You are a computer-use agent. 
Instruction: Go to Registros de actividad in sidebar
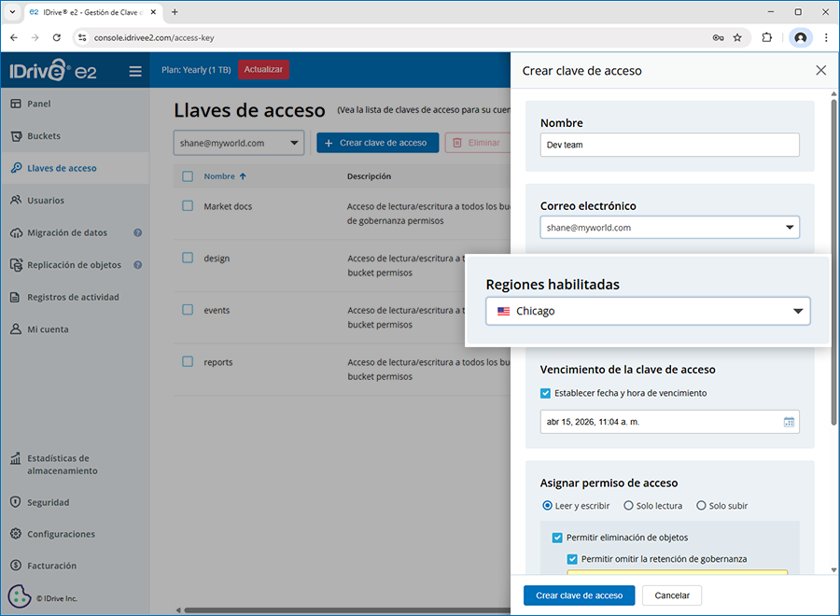pos(74,298)
